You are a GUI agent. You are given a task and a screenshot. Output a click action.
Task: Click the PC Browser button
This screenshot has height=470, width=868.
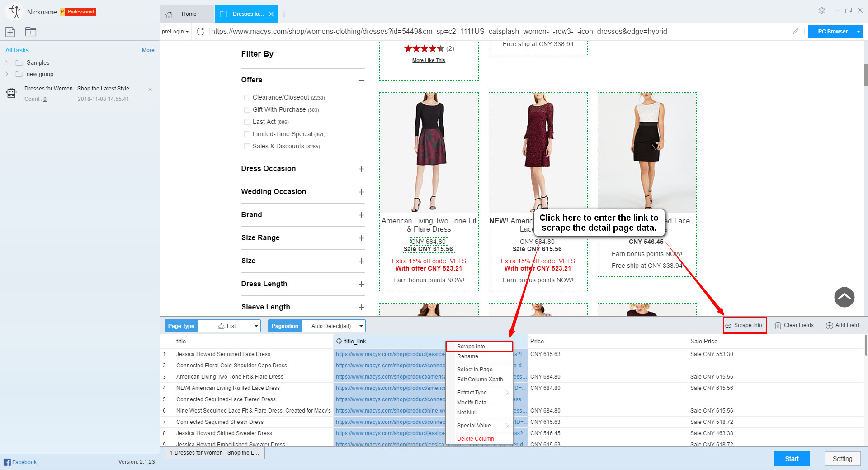coord(832,32)
